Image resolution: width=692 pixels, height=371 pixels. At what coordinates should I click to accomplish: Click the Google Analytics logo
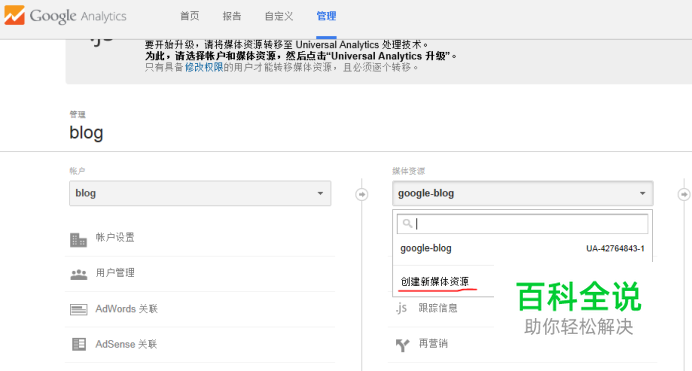coord(65,16)
